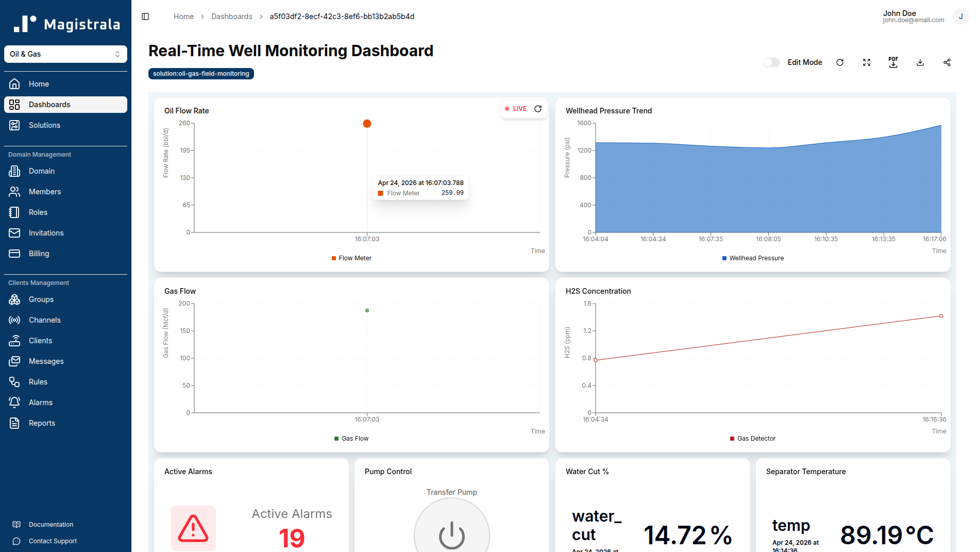
Task: Export dashboard as PDF icon
Action: click(x=893, y=62)
